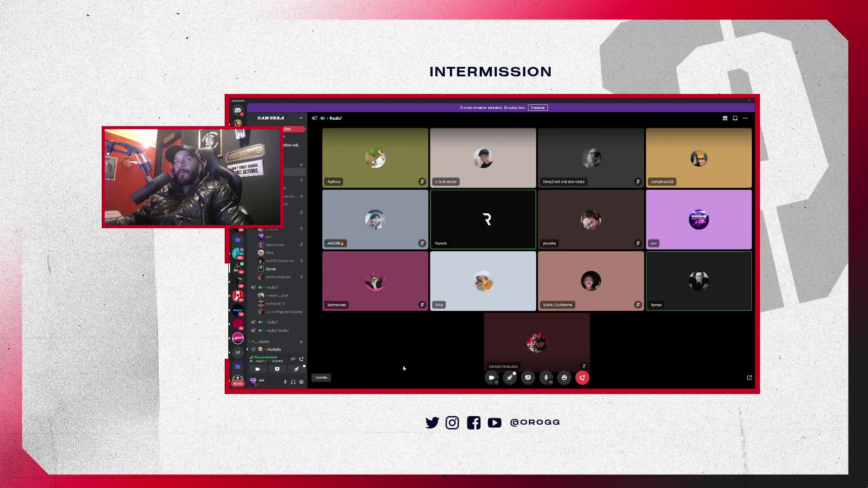This screenshot has height=488, width=868.
Task: Select picanha participant tile
Action: (591, 220)
